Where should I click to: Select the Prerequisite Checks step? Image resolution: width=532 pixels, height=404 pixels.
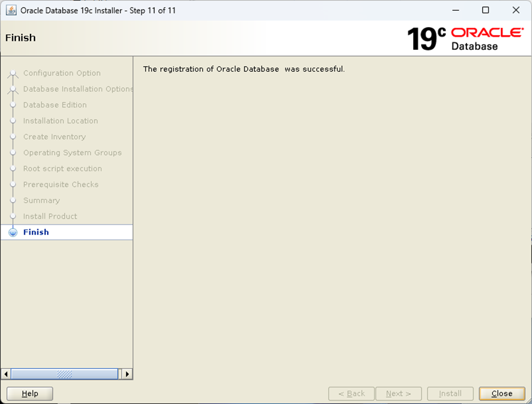pyautogui.click(x=61, y=184)
